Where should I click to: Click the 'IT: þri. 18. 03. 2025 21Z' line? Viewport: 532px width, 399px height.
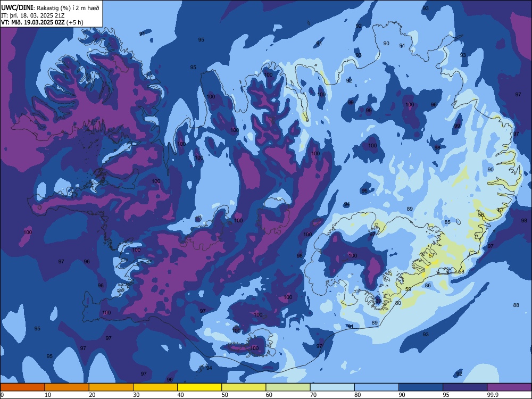33,15
